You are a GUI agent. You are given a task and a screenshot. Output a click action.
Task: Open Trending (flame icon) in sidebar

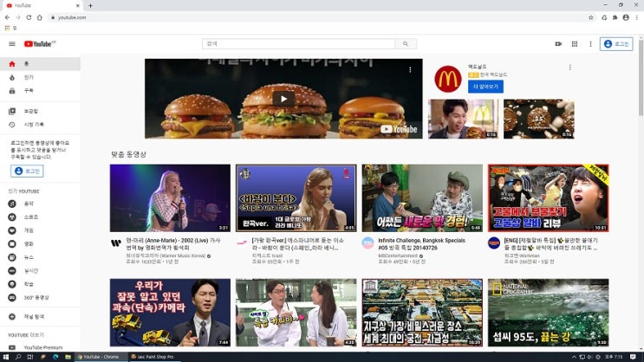coord(40,77)
